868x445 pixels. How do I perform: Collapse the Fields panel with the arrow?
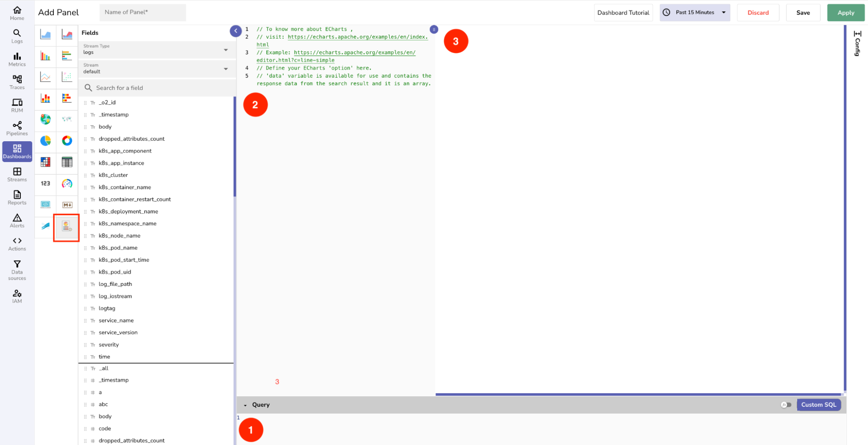pos(235,31)
